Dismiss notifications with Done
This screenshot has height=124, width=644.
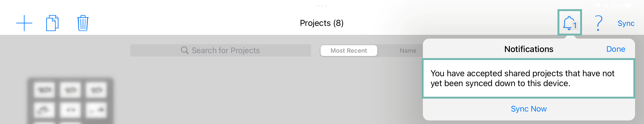(x=615, y=49)
